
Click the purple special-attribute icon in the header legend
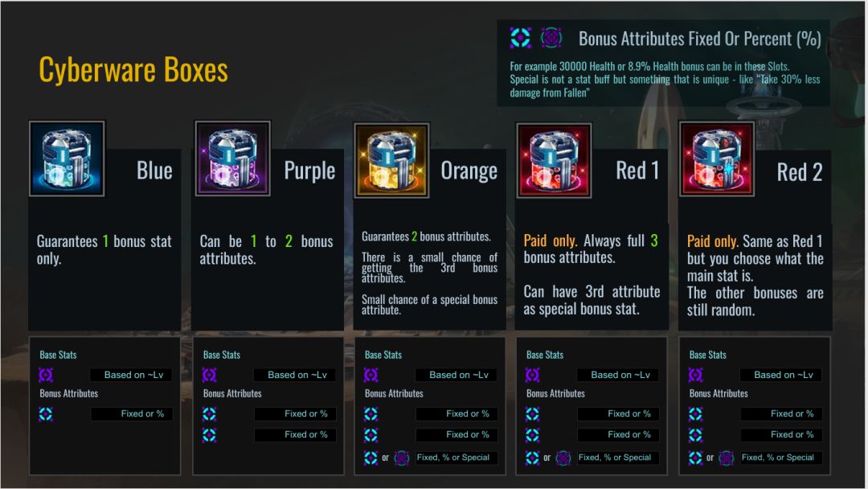coord(551,38)
